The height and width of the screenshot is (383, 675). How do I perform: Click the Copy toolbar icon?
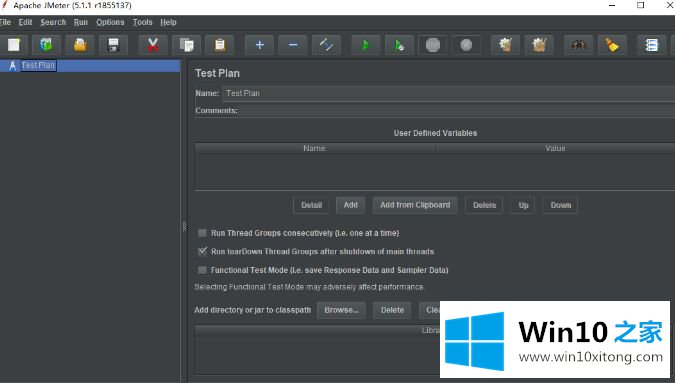[186, 45]
